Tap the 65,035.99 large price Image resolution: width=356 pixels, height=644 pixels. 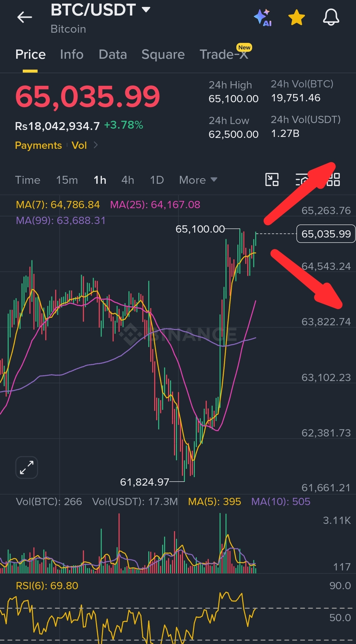coord(88,97)
